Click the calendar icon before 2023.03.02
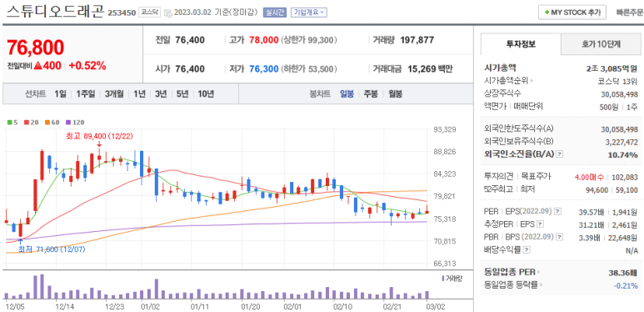The image size is (644, 312). 167,13
